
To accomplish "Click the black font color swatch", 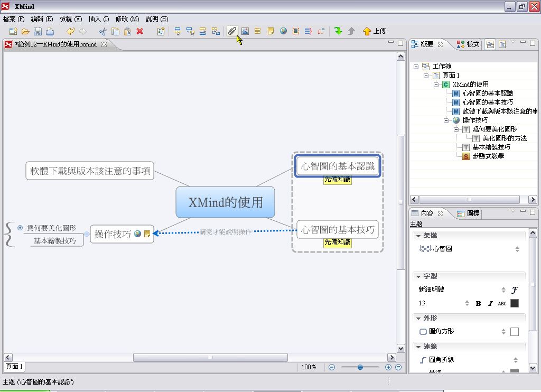I will (515, 303).
